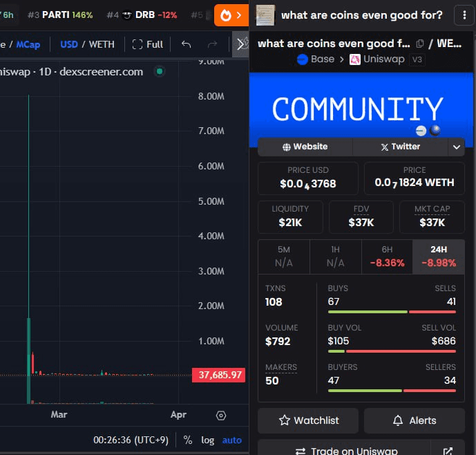Click the buyers vs sellers bar
The width and height of the screenshot is (476, 455).
(x=392, y=391)
